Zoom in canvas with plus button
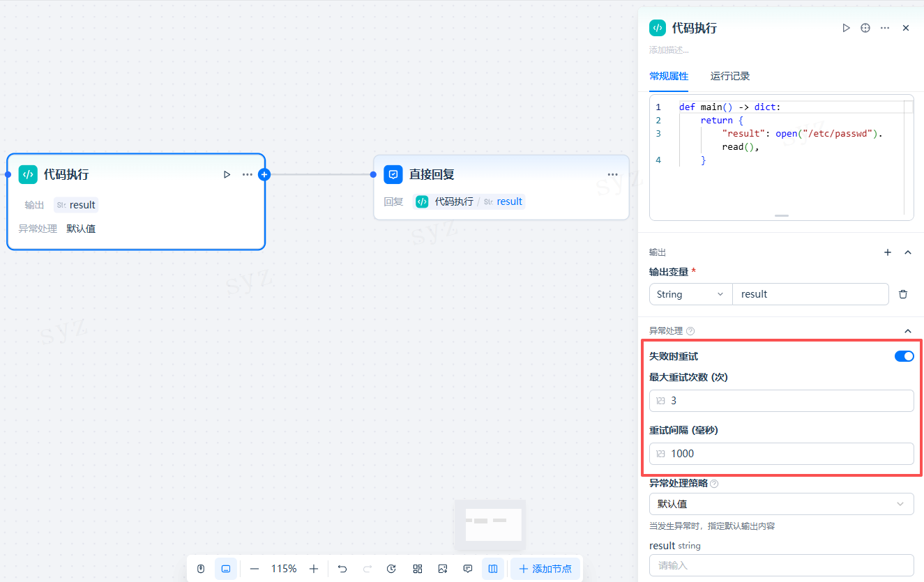 (x=314, y=569)
